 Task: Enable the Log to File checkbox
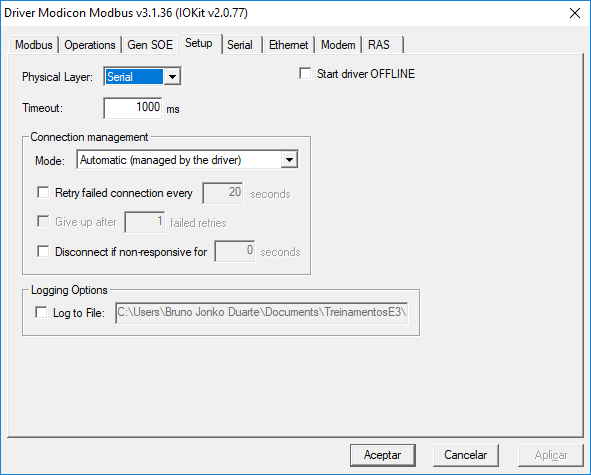(41, 313)
